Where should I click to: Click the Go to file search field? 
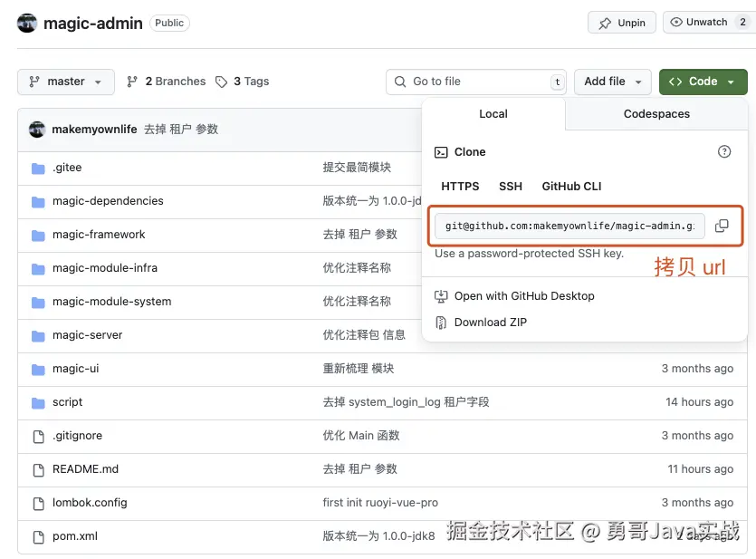click(x=476, y=82)
